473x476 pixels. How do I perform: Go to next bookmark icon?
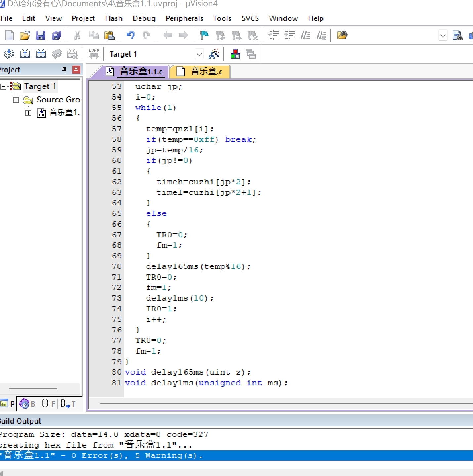click(x=236, y=35)
